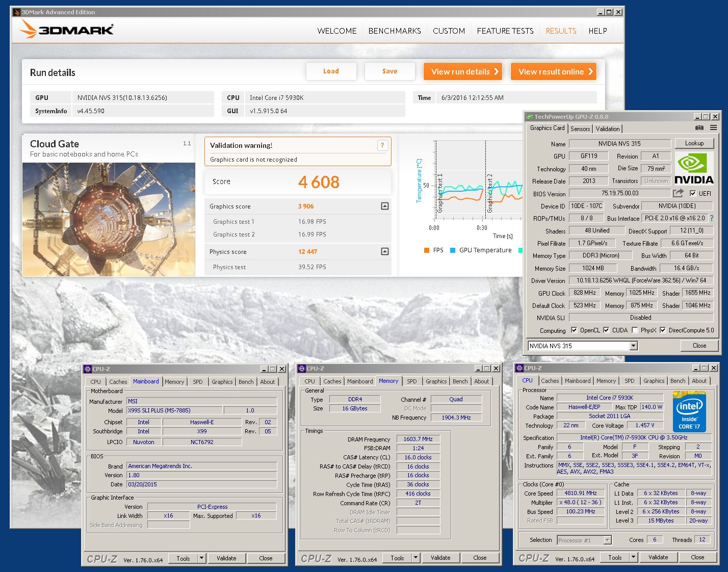This screenshot has height=572, width=728.
Task: Open Graphics tab in CPU CPU-Z window
Action: click(x=654, y=381)
